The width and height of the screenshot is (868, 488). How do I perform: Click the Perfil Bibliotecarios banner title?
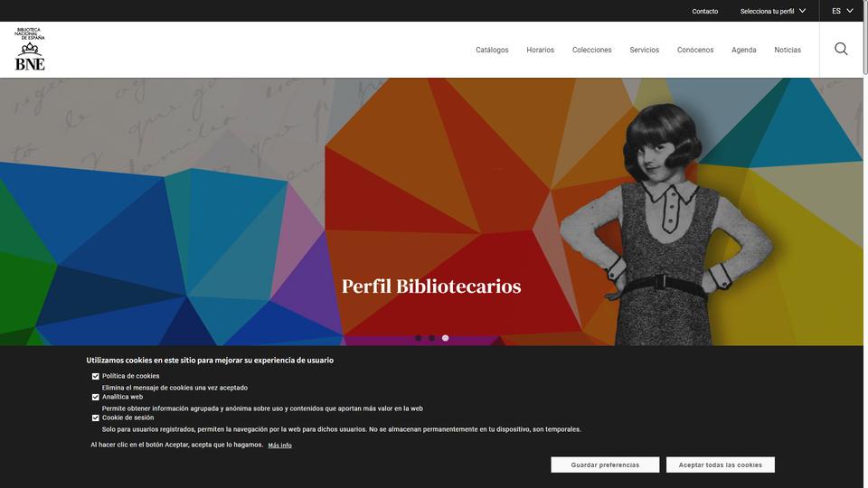(431, 286)
